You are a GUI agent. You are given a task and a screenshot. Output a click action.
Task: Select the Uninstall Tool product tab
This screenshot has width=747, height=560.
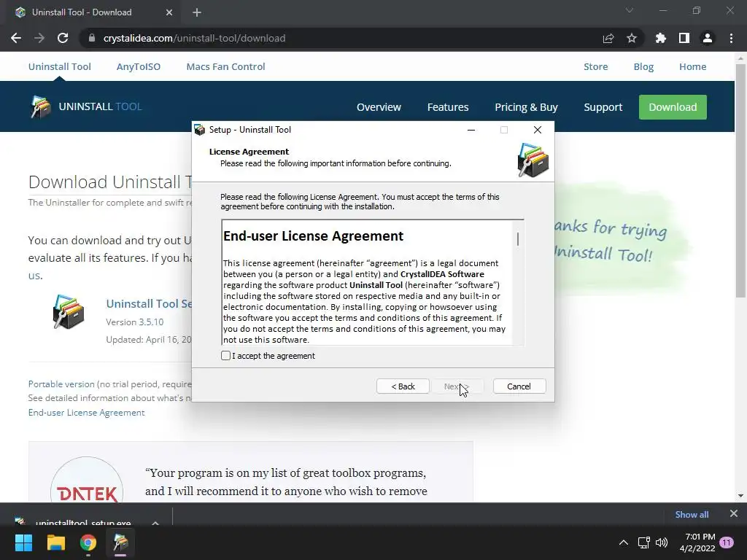[x=60, y=66]
